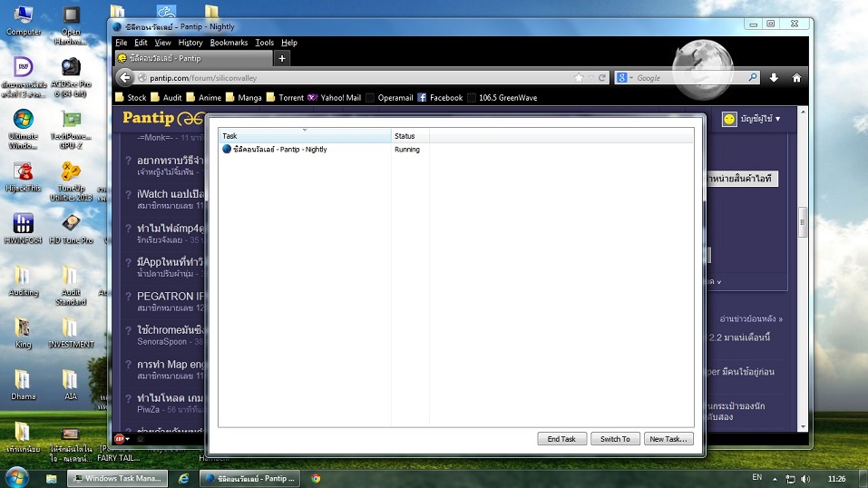Click the End Task button
This screenshot has height=488, width=868.
point(561,439)
